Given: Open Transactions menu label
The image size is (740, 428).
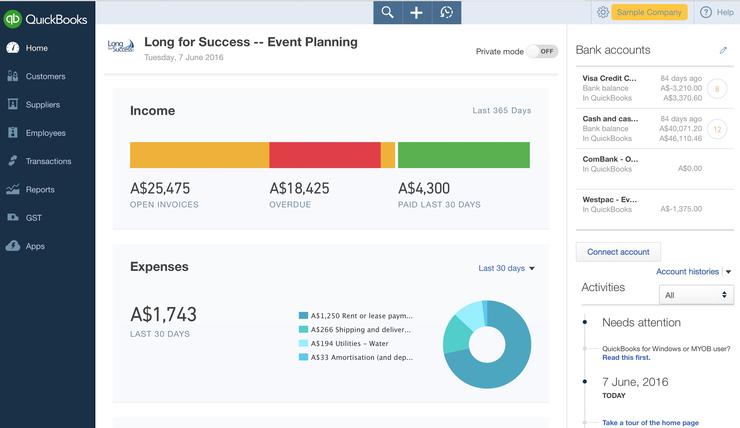Looking at the screenshot, I should [x=49, y=161].
